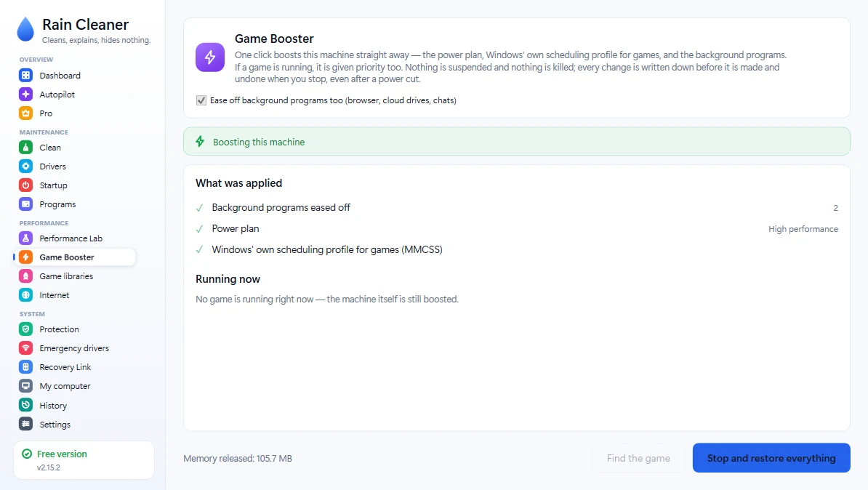Image resolution: width=868 pixels, height=490 pixels.
Task: Click the Emergency drivers wifi icon
Action: [25, 348]
